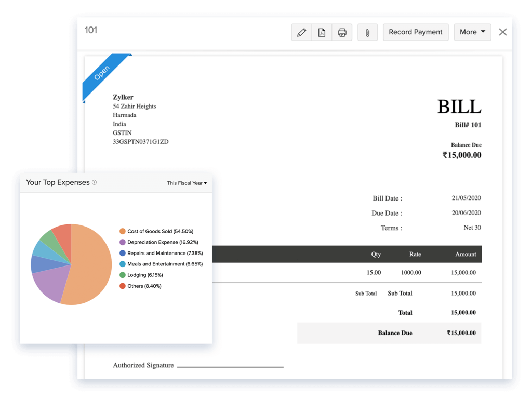Click the Rate column header
The width and height of the screenshot is (532, 399).
[x=415, y=254]
